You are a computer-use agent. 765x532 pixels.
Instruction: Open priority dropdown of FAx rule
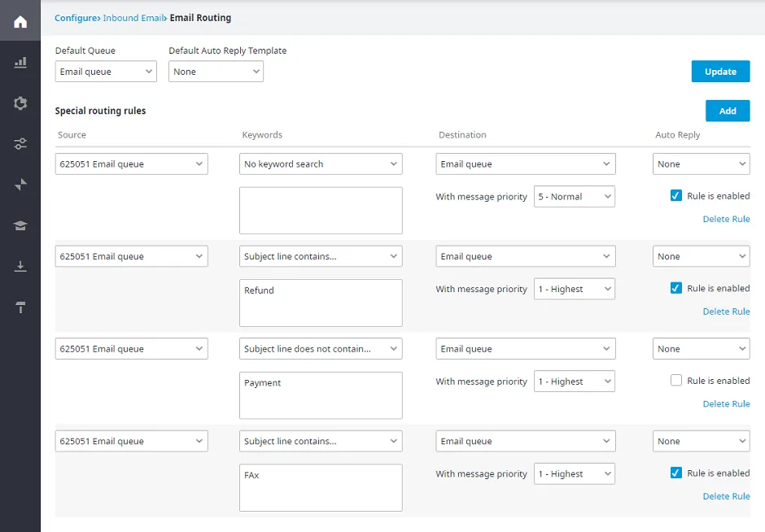[x=575, y=474]
